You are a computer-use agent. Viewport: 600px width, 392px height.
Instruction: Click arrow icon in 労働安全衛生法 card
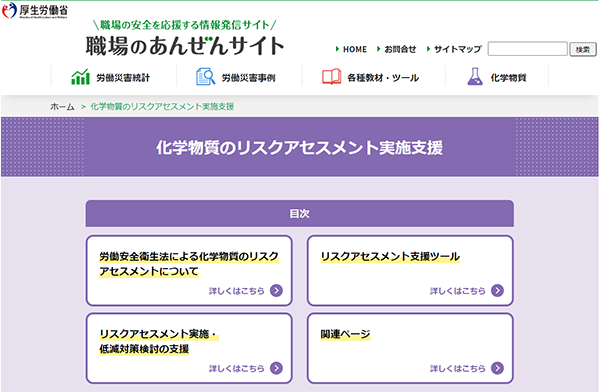coord(276,291)
